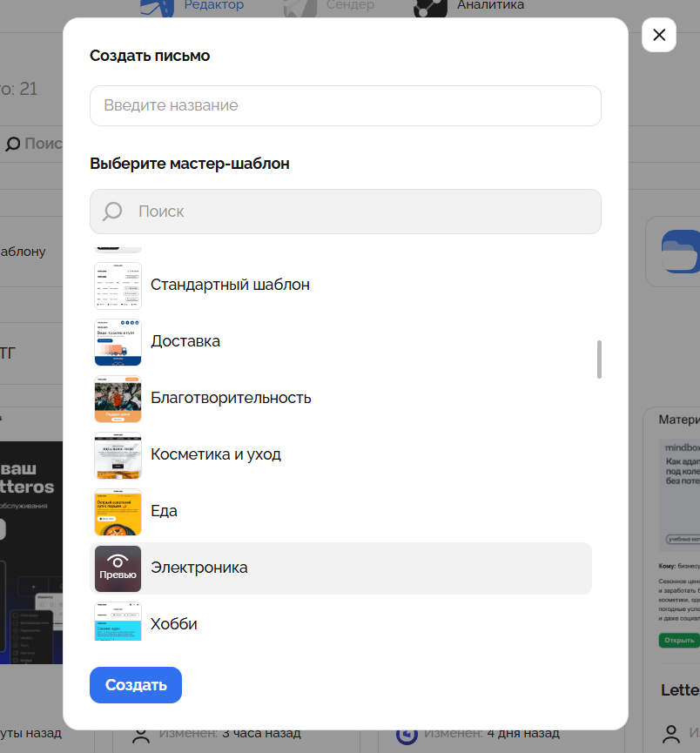Close the Создать письмо dialog
700x753 pixels.
(658, 35)
